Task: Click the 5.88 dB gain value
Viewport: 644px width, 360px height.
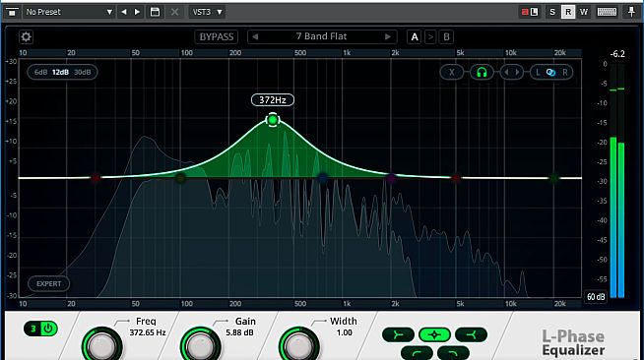Action: [x=239, y=332]
